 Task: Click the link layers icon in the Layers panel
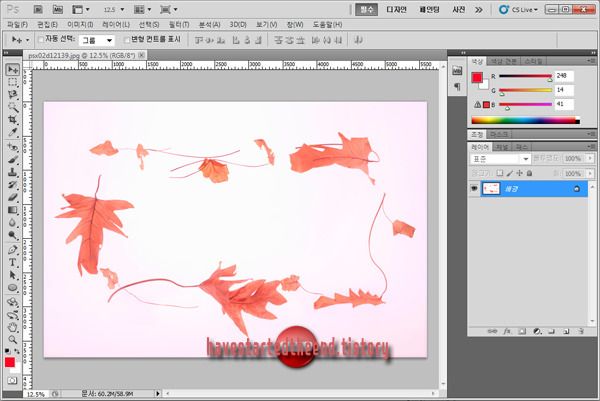click(492, 331)
